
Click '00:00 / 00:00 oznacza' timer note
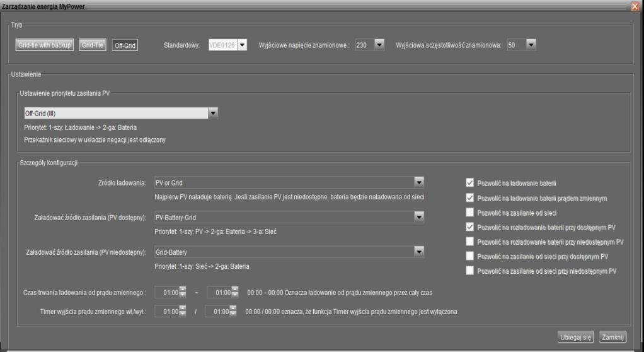(x=351, y=312)
